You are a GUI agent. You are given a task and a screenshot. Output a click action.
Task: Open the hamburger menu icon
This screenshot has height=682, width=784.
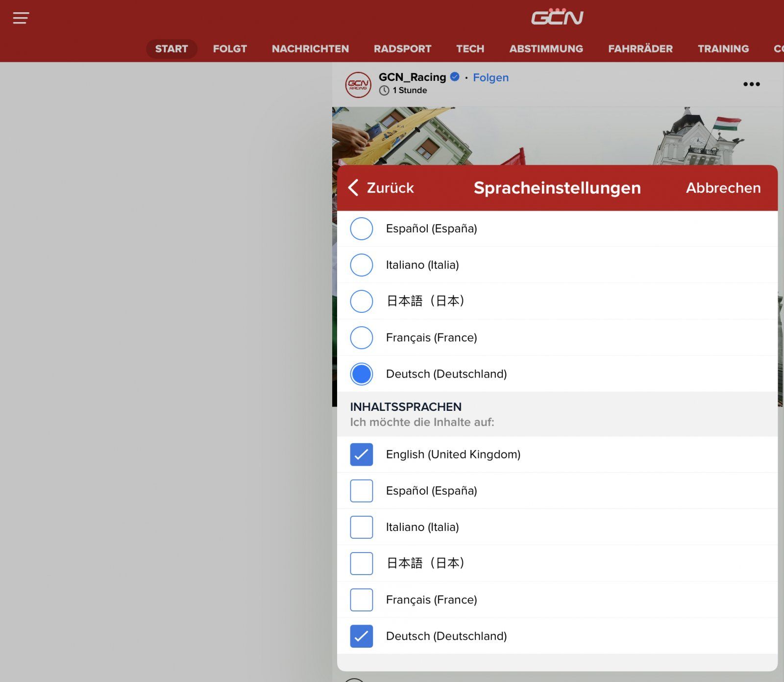pyautogui.click(x=21, y=18)
